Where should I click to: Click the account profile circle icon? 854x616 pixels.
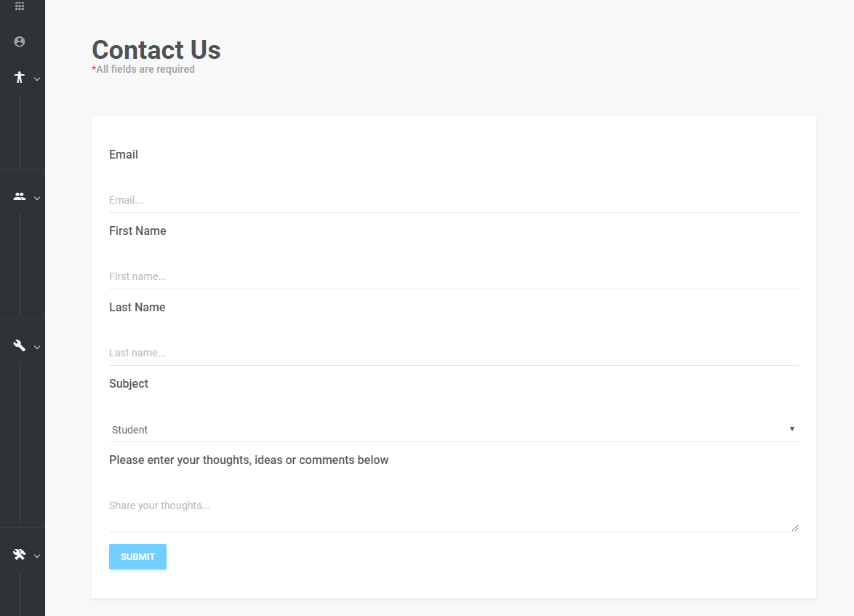[20, 42]
